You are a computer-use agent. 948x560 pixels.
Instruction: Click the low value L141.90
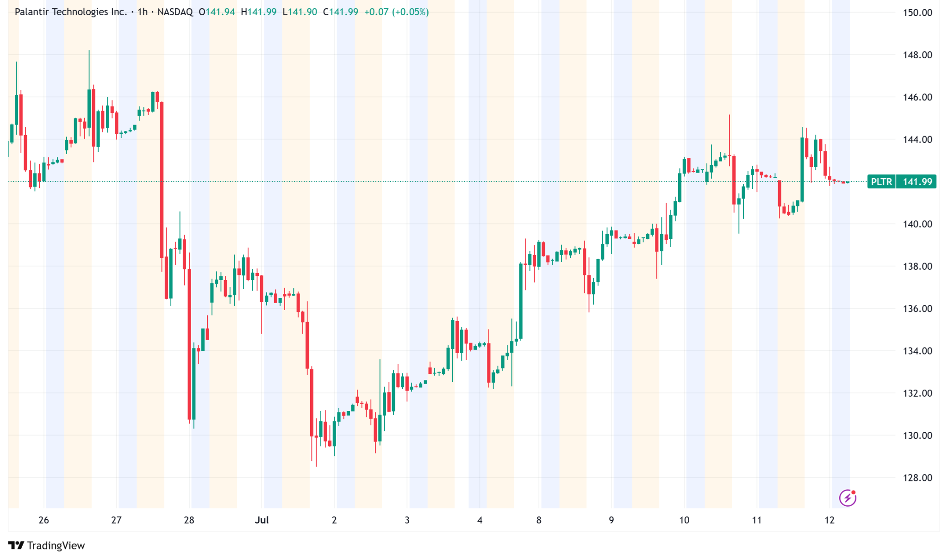[x=300, y=12]
